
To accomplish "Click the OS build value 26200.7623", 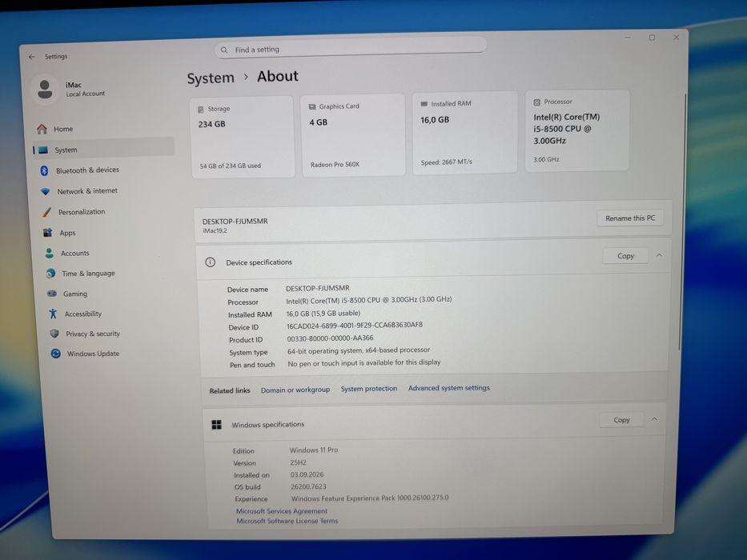I will [308, 486].
